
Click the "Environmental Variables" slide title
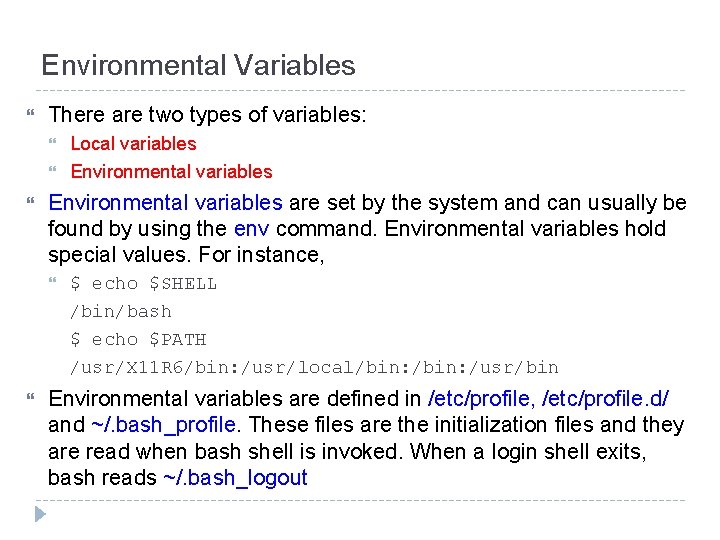pyautogui.click(x=198, y=66)
